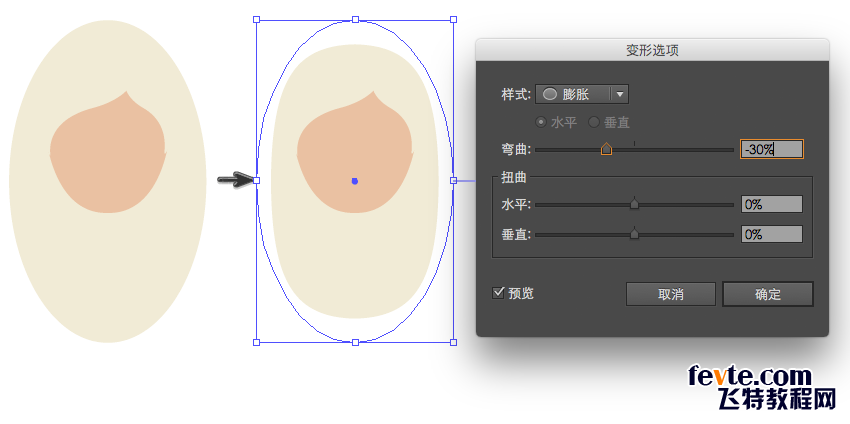This screenshot has height=424, width=850.
Task: Click the 扭曲 水平 slider handle
Action: coord(634,204)
